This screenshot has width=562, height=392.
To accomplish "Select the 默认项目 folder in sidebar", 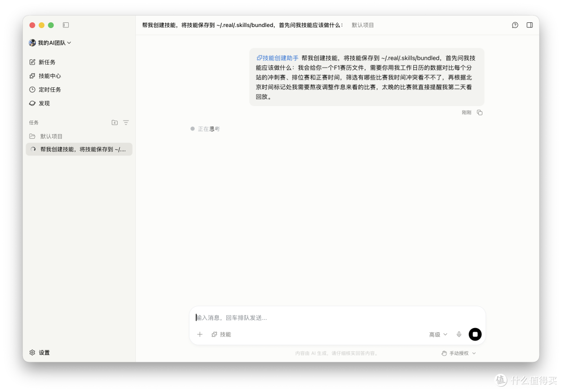I will (46, 136).
